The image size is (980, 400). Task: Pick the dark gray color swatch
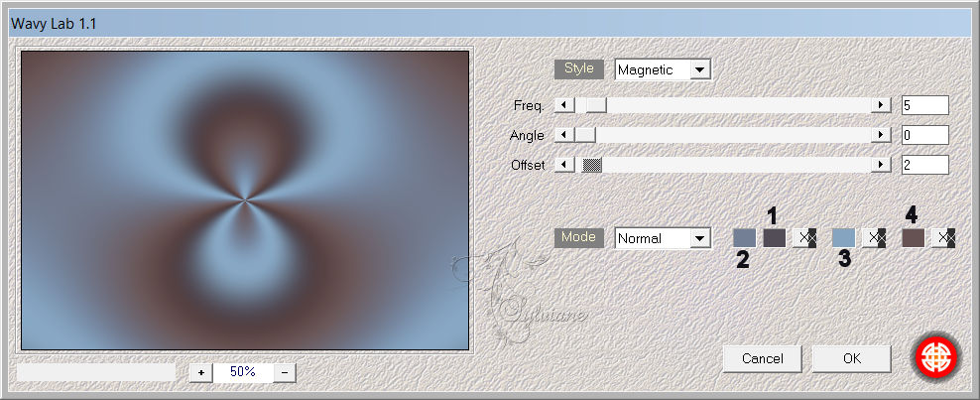click(x=775, y=238)
